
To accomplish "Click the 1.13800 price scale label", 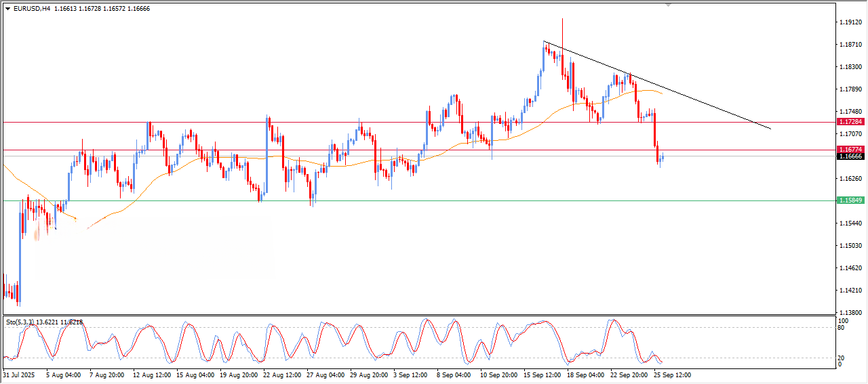I will click(x=850, y=313).
